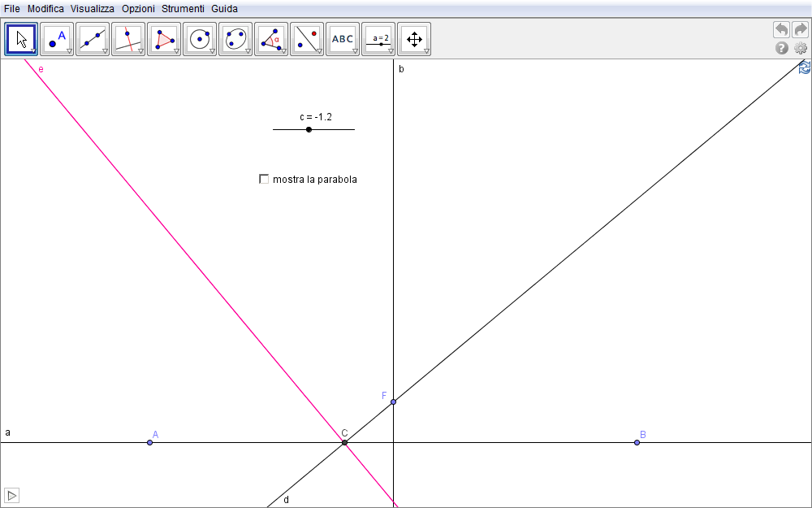Select the Angle measurement tool
Image resolution: width=812 pixels, height=508 pixels.
(x=271, y=38)
